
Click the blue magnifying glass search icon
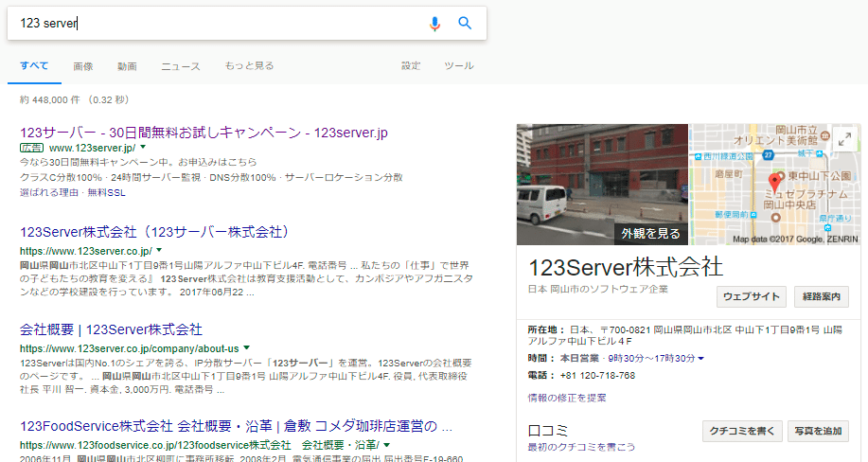pos(465,24)
